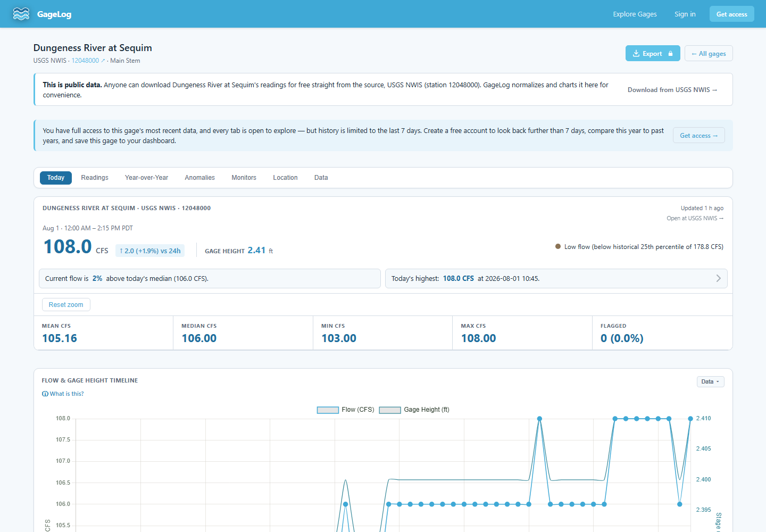Switch to the Data tab
The height and width of the screenshot is (532, 766).
321,178
